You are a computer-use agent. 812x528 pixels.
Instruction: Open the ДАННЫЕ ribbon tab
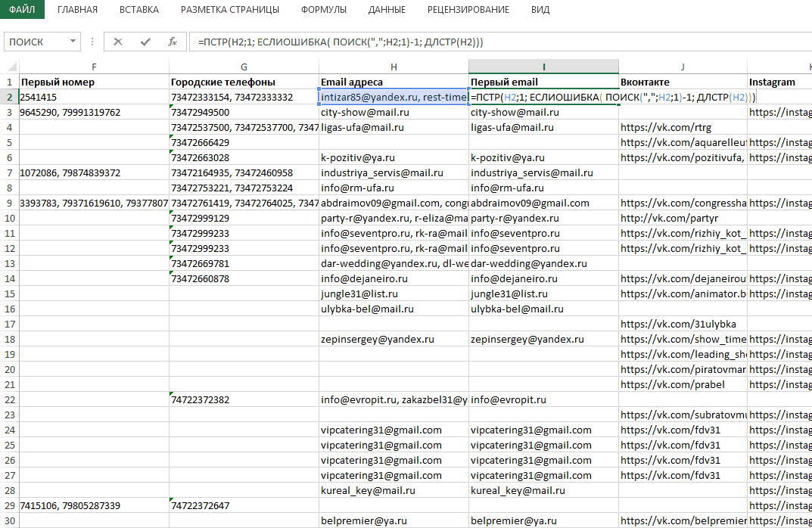pyautogui.click(x=387, y=9)
